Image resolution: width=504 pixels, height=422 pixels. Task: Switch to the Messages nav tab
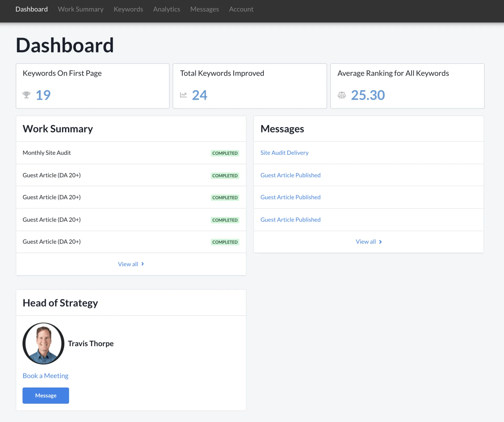204,9
